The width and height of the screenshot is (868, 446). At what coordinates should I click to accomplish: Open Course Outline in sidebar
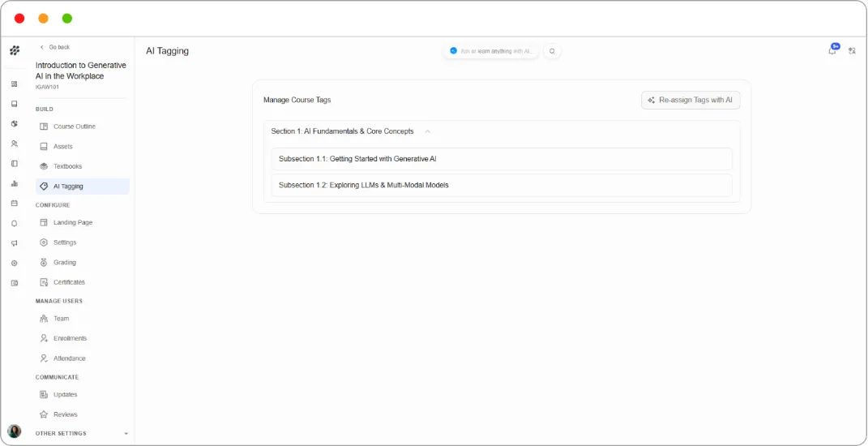click(83, 127)
